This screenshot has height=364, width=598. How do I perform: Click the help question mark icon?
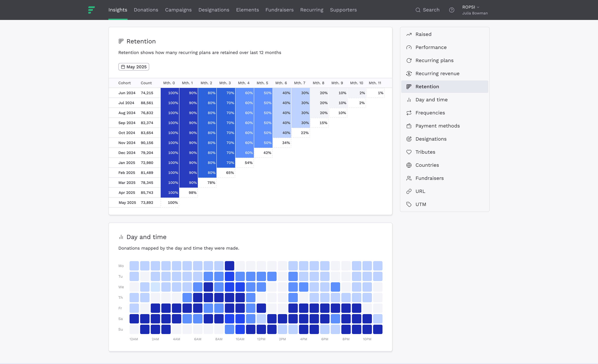[451, 10]
